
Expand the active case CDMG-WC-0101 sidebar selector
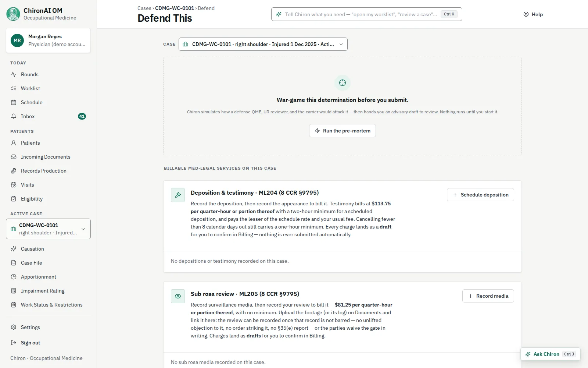click(48, 229)
